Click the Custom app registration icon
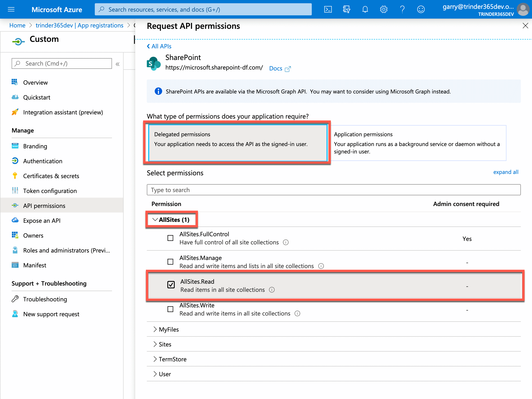Image resolution: width=532 pixels, height=399 pixels. coord(18,41)
